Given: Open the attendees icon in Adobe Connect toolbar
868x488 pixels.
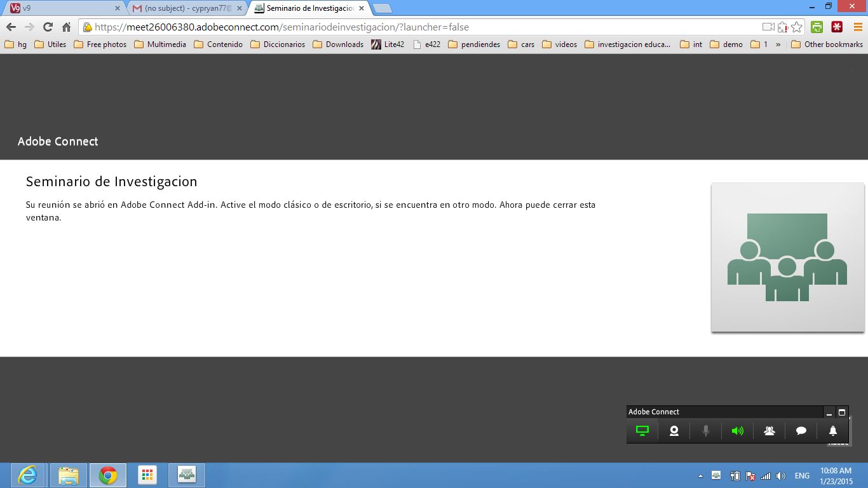Looking at the screenshot, I should (x=770, y=431).
